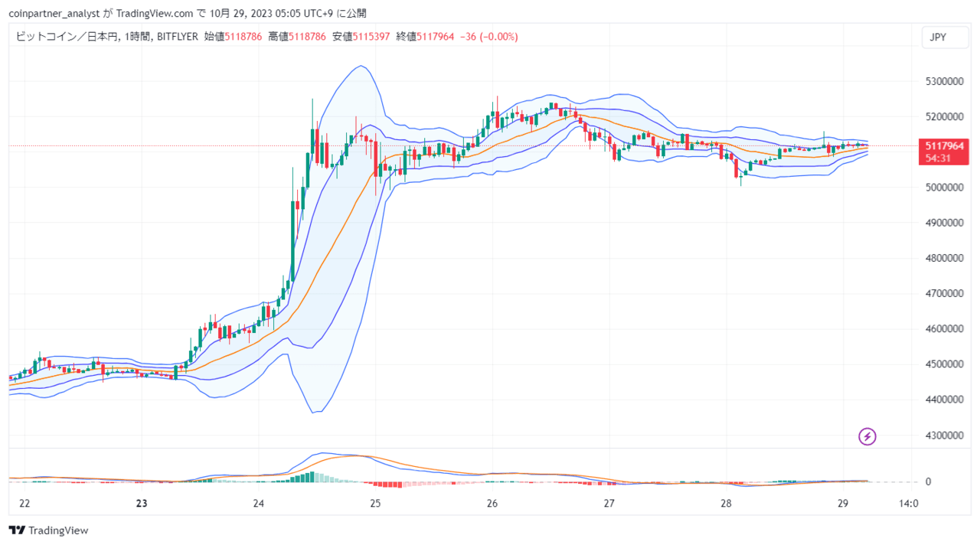Toggle the JPY price scale unit button
The image size is (980, 545).
click(x=945, y=36)
